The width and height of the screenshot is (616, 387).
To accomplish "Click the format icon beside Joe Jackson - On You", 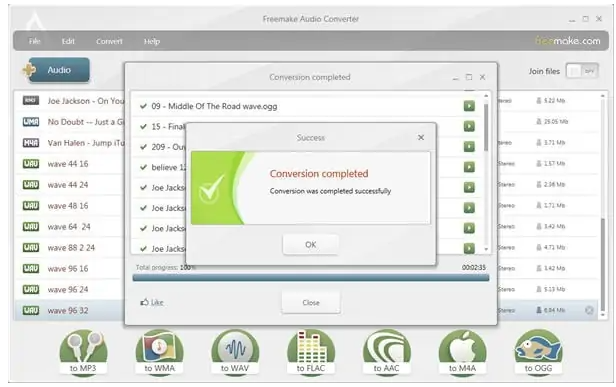I will pos(31,101).
